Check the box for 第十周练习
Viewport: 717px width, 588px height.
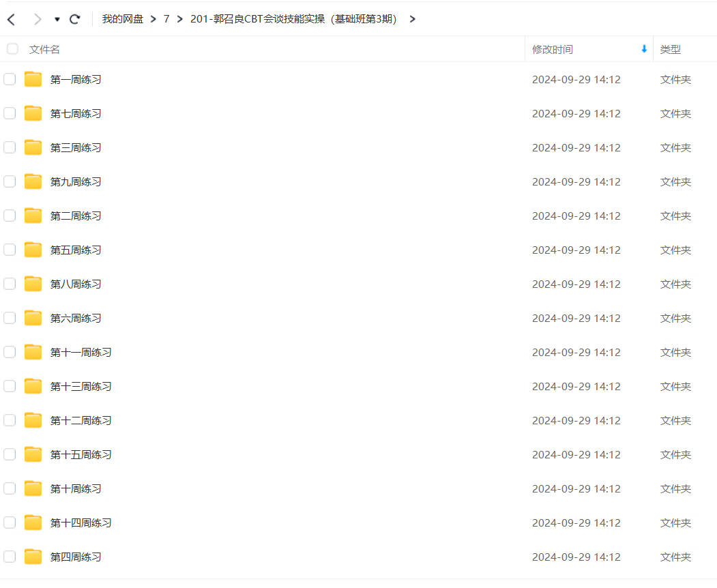(x=10, y=488)
